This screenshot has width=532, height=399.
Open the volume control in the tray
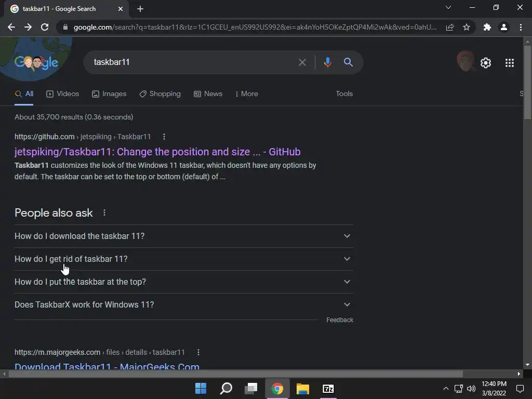471,389
